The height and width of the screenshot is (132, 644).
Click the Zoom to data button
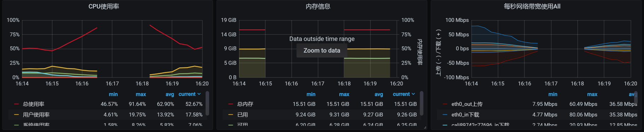coord(322,50)
